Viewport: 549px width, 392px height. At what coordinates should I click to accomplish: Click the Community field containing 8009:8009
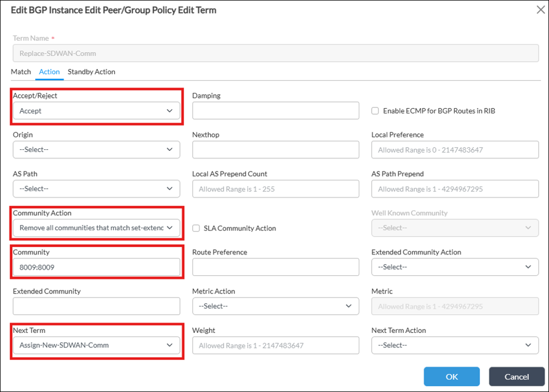pos(96,267)
